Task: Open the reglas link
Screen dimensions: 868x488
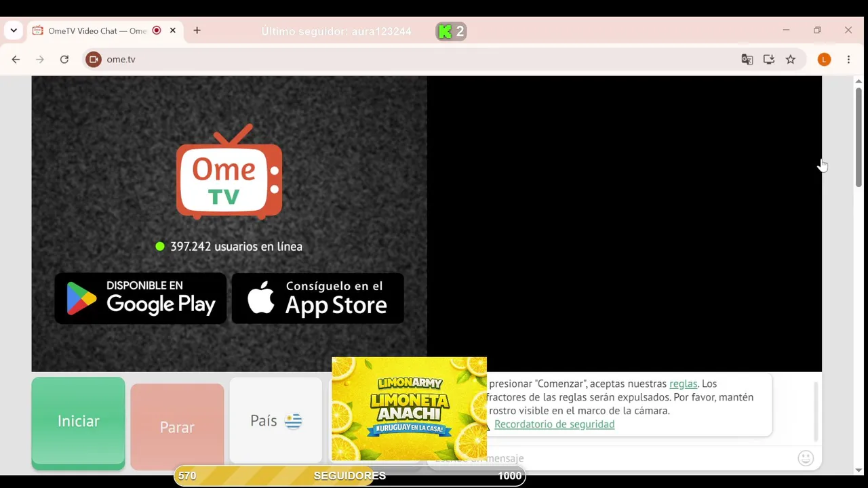Action: click(x=683, y=384)
